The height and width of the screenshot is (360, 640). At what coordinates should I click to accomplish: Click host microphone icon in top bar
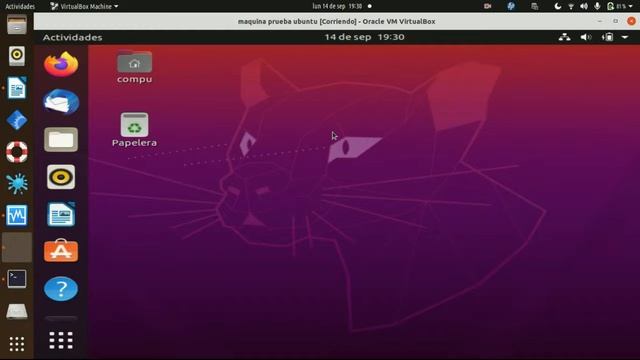pyautogui.click(x=597, y=6)
